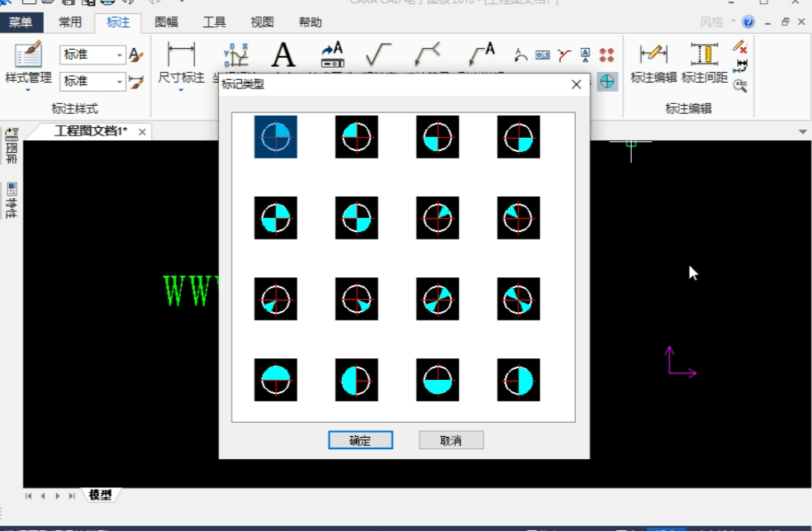Screen dimensions: 812x531
Task: Select the coordinate dimension tool icon
Action: click(x=235, y=55)
